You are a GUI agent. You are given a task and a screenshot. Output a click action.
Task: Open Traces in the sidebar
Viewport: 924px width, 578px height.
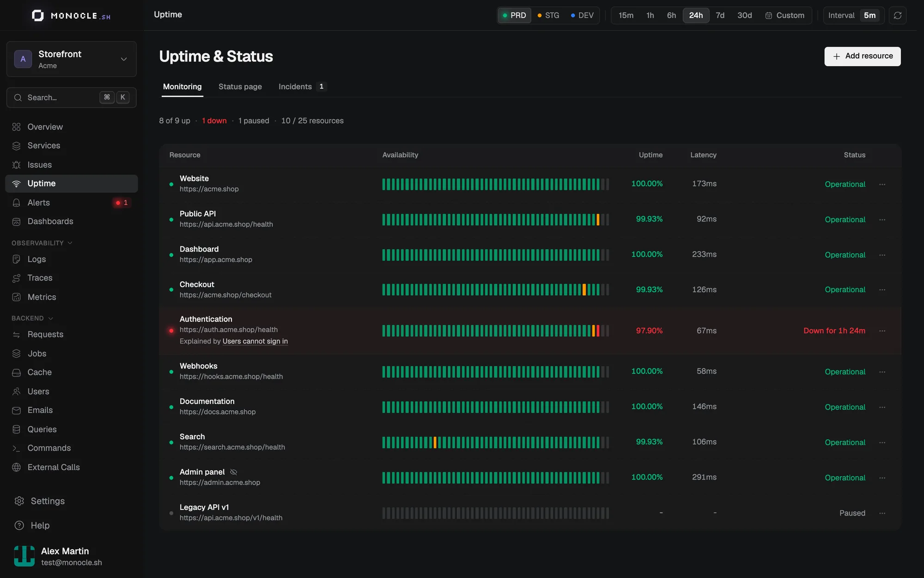click(72, 278)
